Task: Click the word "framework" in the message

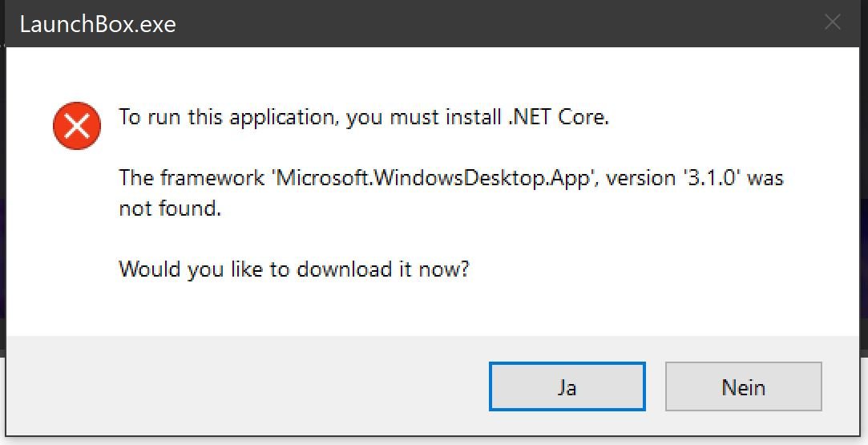Action: pyautogui.click(x=212, y=178)
